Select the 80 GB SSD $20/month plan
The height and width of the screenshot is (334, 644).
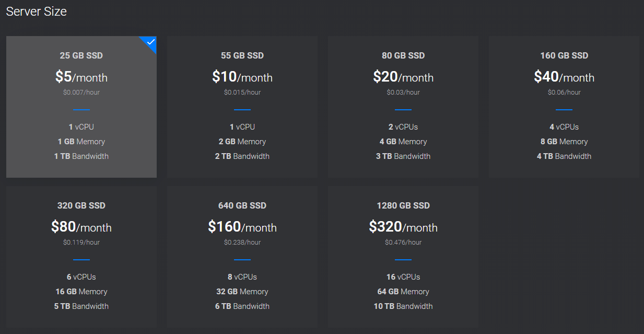403,107
